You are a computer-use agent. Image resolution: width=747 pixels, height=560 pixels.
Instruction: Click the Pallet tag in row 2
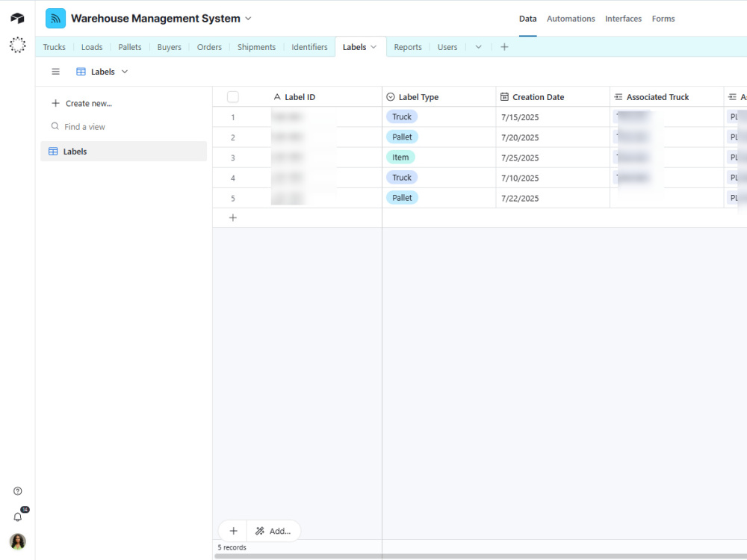click(x=402, y=137)
